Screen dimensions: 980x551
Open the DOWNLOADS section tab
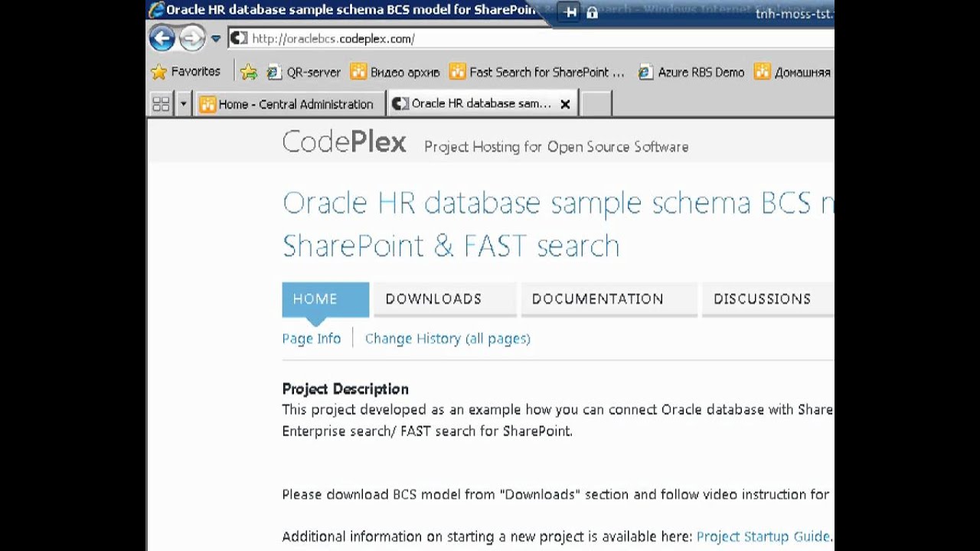point(433,299)
